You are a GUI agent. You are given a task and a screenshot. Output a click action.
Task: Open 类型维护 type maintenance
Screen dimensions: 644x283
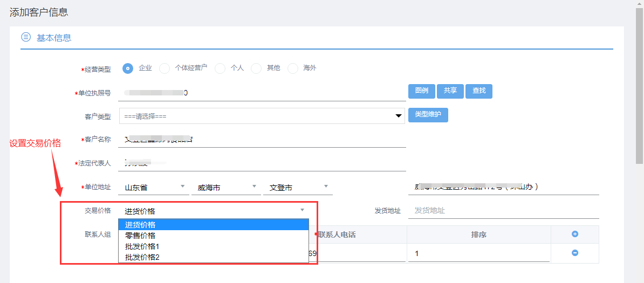coord(428,115)
